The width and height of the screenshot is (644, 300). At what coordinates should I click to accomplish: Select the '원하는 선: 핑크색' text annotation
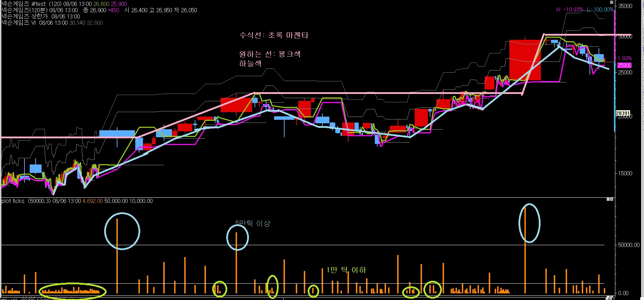270,54
